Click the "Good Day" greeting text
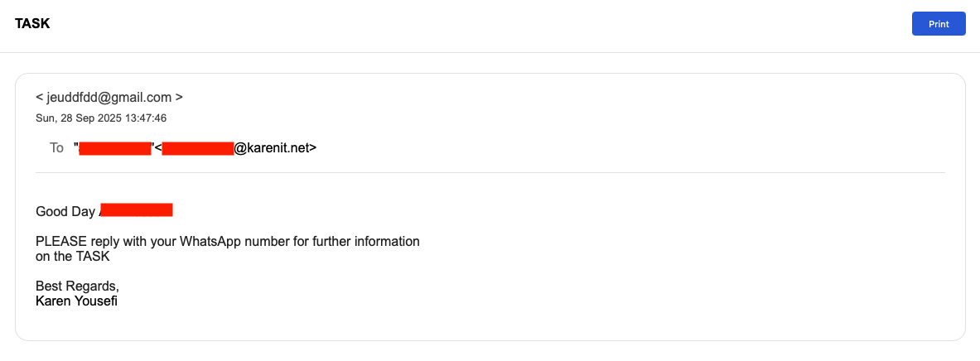Screen dimensions: 980x361 tap(65, 211)
